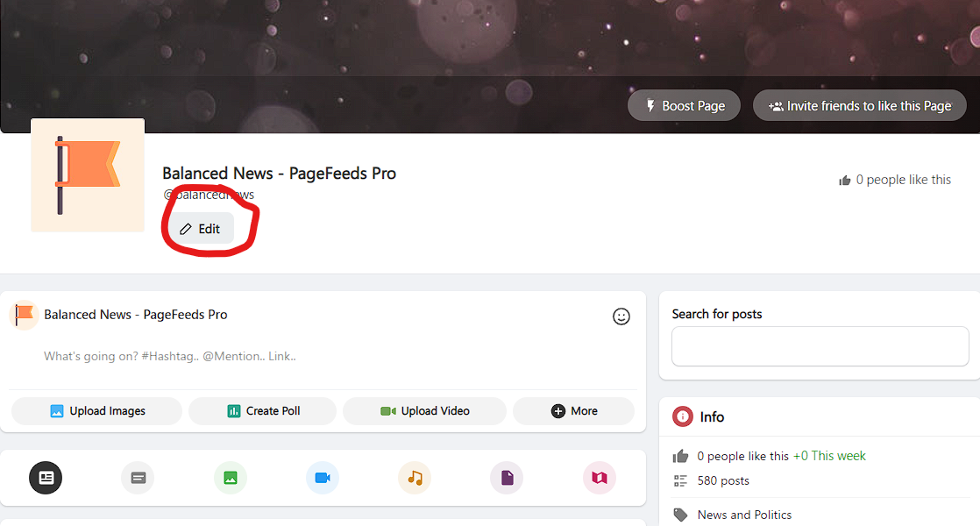The width and height of the screenshot is (980, 526).
Task: Click the tag icon beside News and Politics
Action: (x=680, y=515)
